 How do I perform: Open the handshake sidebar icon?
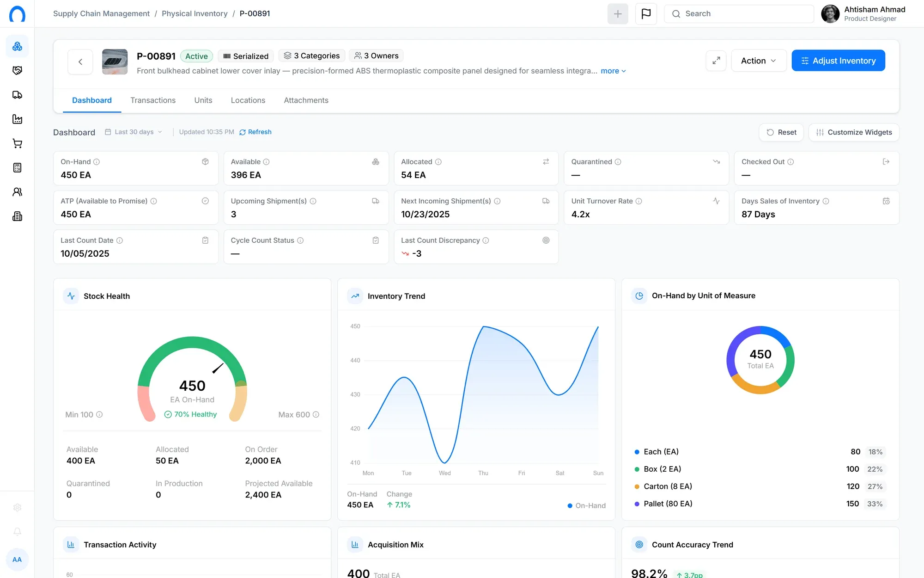[17, 70]
